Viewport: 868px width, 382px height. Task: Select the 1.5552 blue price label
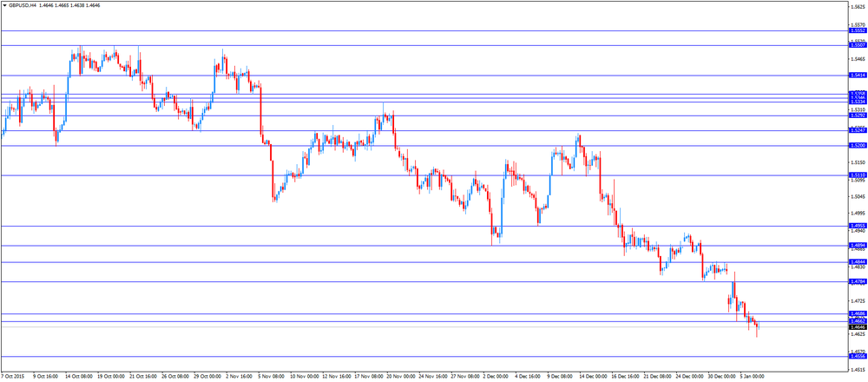857,31
